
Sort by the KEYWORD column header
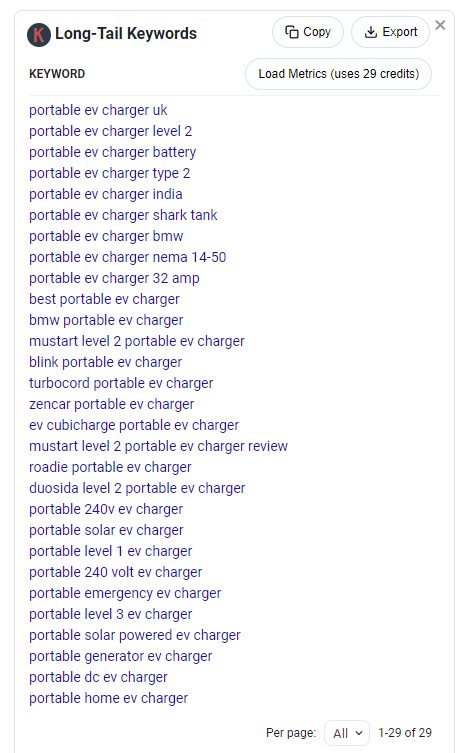point(57,74)
